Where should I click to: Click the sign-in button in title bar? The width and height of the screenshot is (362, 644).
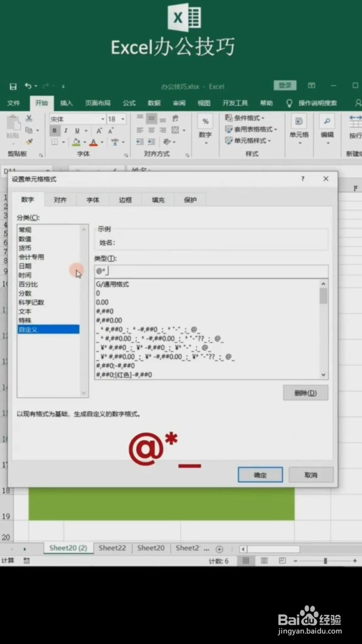click(x=285, y=86)
